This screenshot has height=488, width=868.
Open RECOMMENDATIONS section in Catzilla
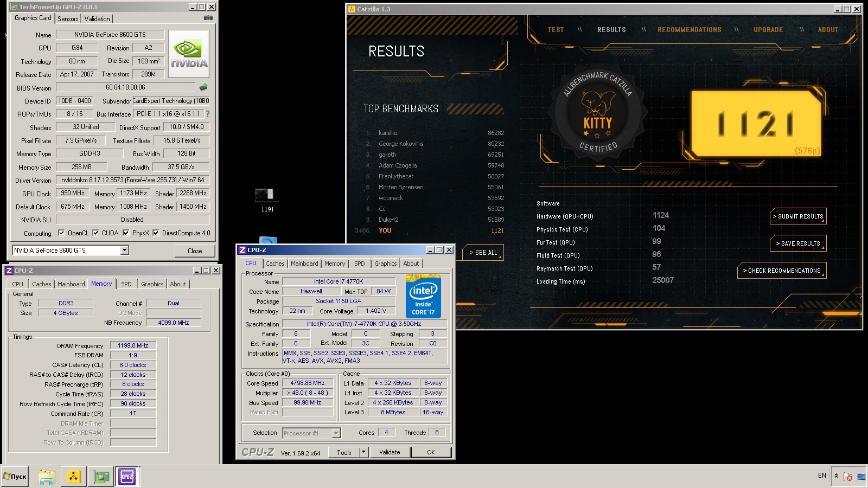690,30
